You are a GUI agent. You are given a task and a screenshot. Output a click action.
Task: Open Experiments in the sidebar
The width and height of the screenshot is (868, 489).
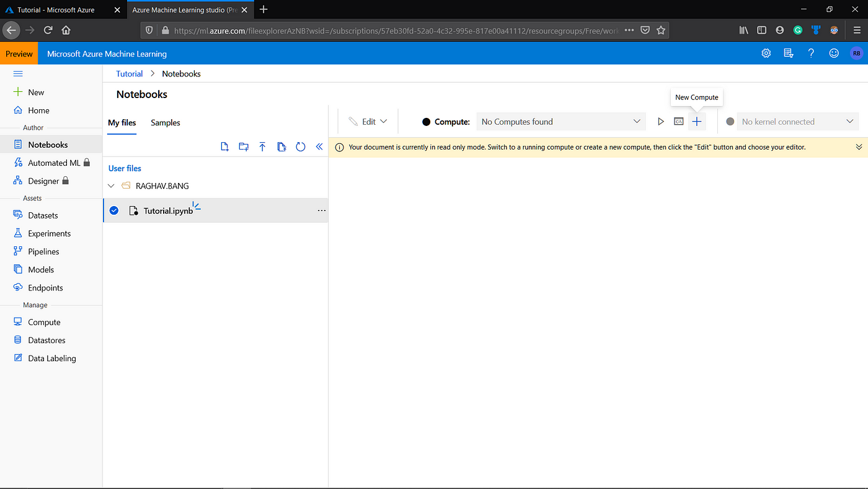[x=51, y=233]
